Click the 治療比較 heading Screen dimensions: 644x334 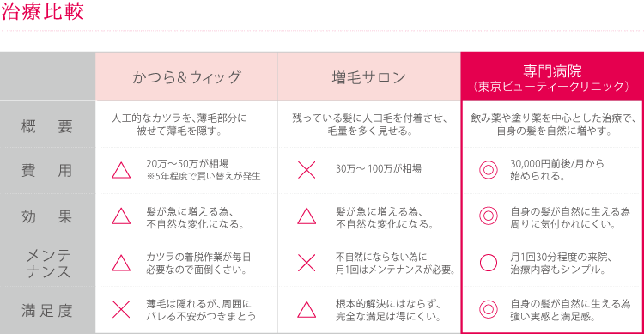pos(43,11)
